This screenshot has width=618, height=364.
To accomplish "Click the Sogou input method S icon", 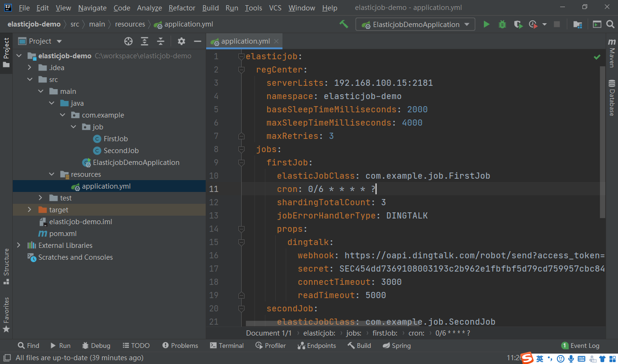I will [x=527, y=358].
